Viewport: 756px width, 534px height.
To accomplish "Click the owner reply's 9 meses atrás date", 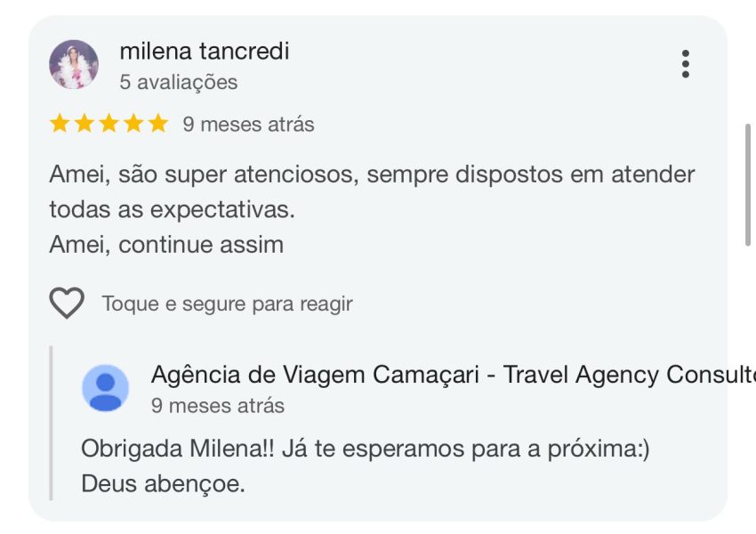I will pos(217,406).
